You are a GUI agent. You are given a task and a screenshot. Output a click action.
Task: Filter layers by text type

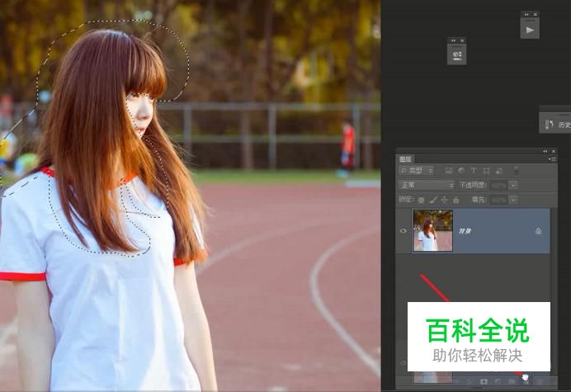(x=474, y=170)
